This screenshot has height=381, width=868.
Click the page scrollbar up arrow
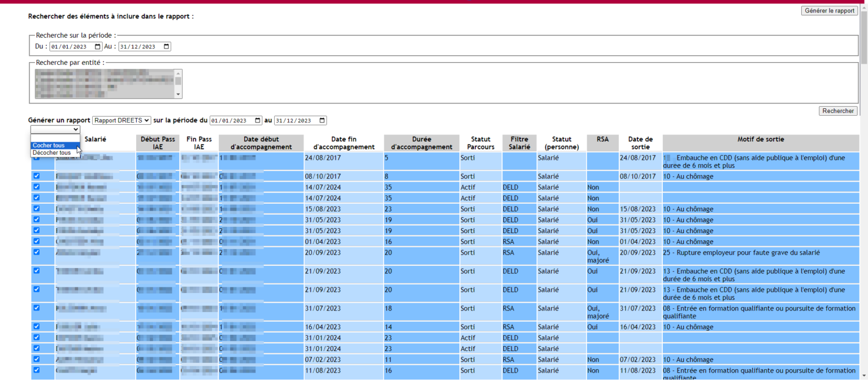[x=863, y=7]
